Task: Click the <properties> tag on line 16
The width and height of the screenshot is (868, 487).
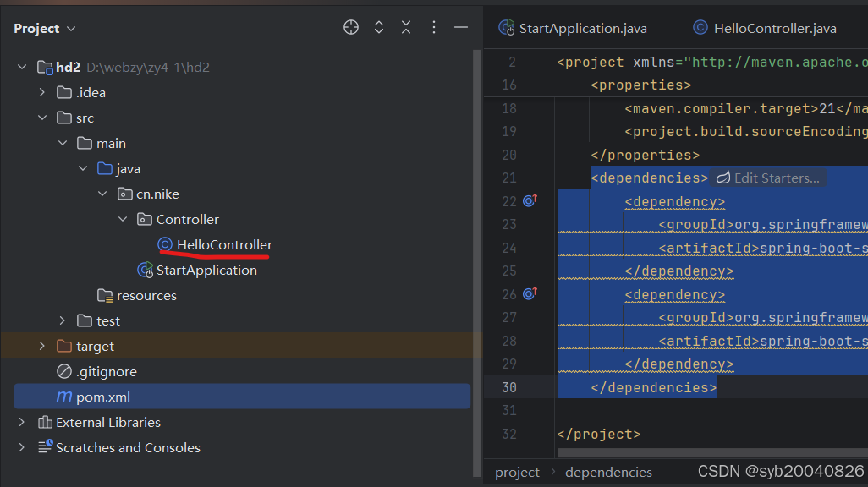Action: pos(641,85)
